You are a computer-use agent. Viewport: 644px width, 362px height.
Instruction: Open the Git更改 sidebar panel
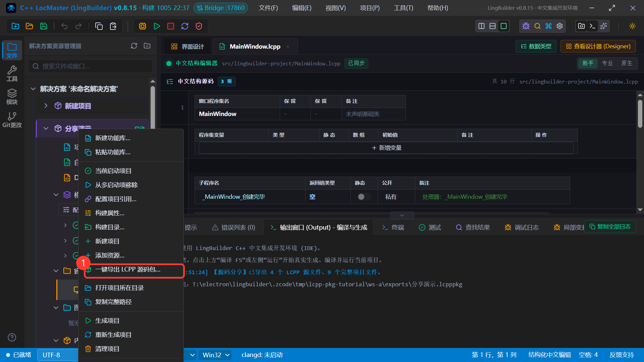[12, 120]
